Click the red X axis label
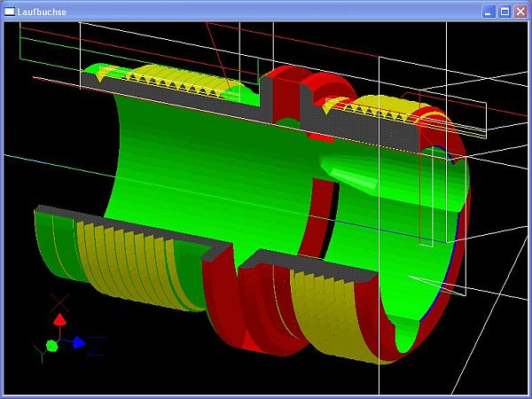The width and height of the screenshot is (532, 399). coord(59,301)
